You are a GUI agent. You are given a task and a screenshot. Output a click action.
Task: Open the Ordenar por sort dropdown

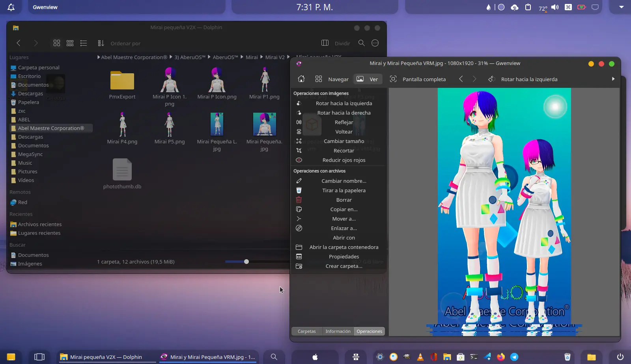(x=119, y=43)
